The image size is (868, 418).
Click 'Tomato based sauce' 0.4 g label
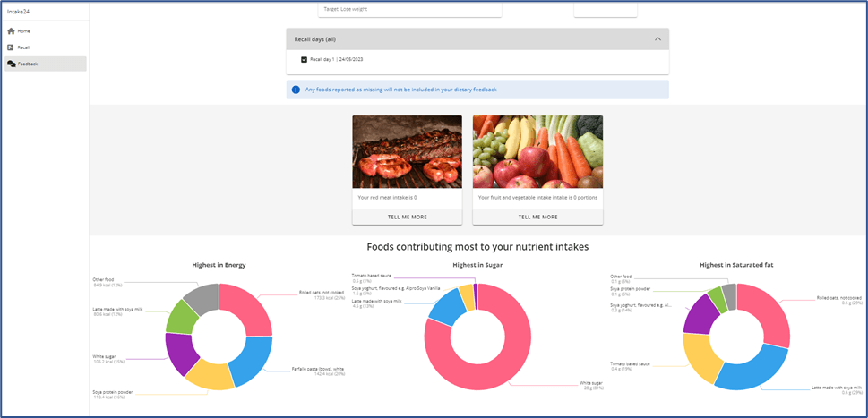point(630,367)
